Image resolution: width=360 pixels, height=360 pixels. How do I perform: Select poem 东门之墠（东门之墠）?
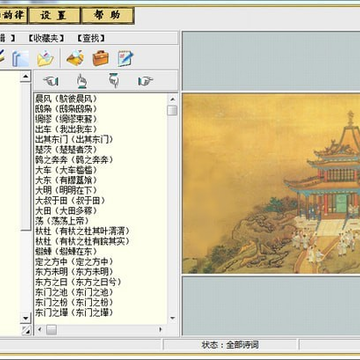tap(74, 313)
